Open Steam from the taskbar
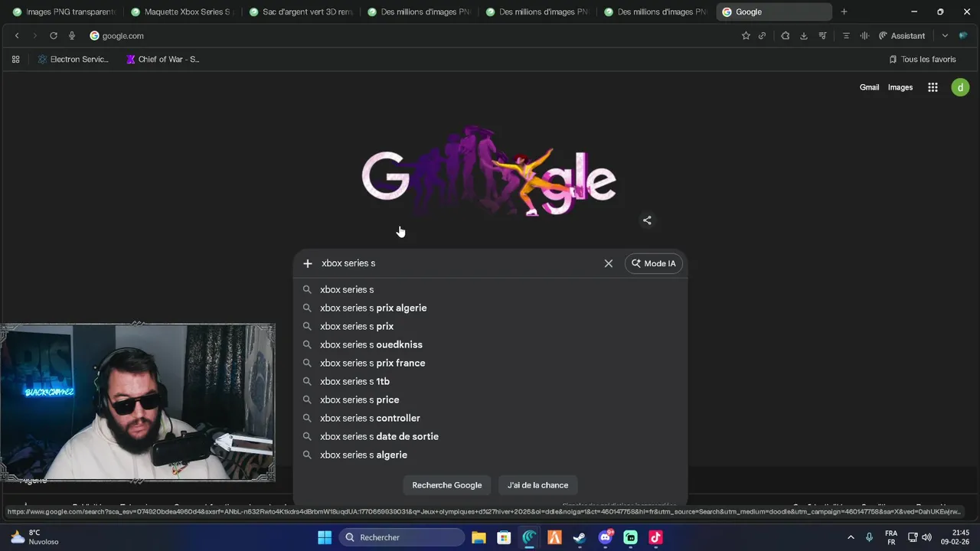980x551 pixels. pyautogui.click(x=580, y=537)
